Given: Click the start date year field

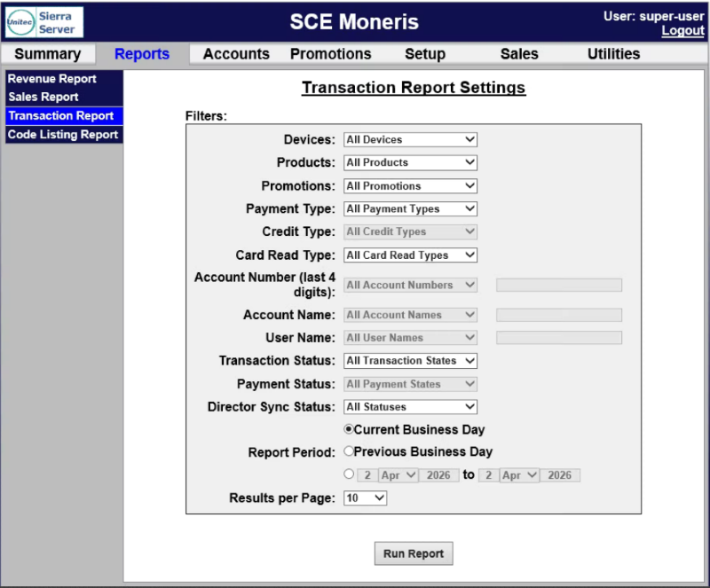Looking at the screenshot, I should (x=438, y=475).
